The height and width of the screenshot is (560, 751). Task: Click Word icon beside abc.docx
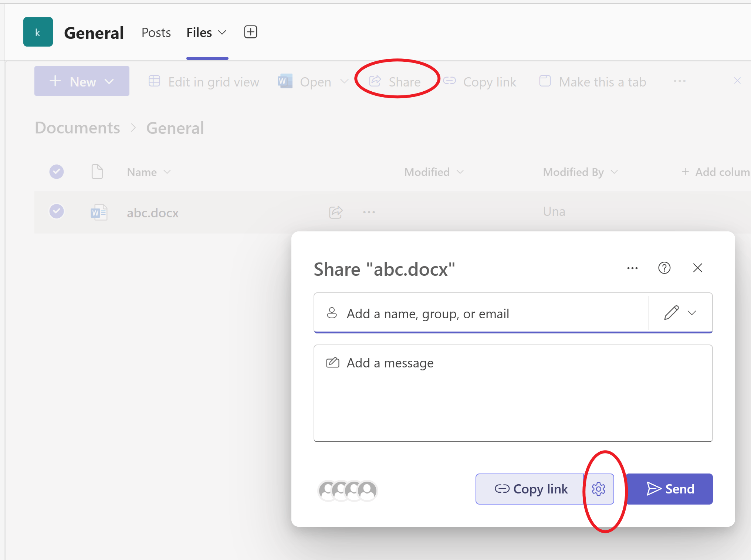point(99,212)
